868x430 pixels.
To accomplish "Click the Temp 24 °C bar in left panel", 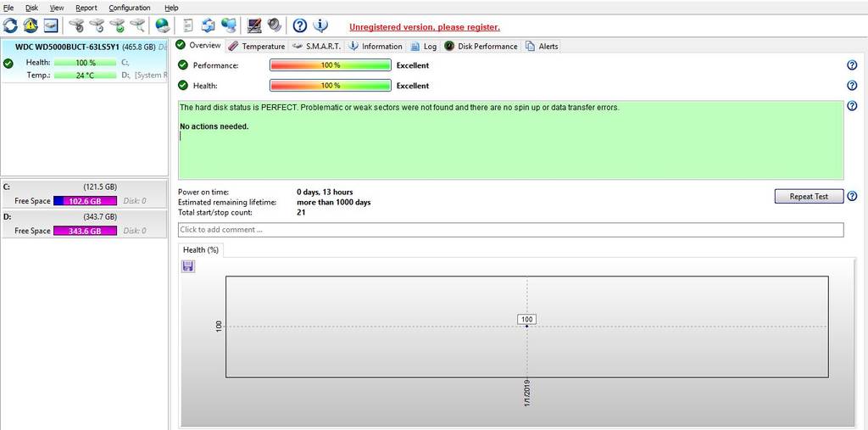I will point(86,75).
